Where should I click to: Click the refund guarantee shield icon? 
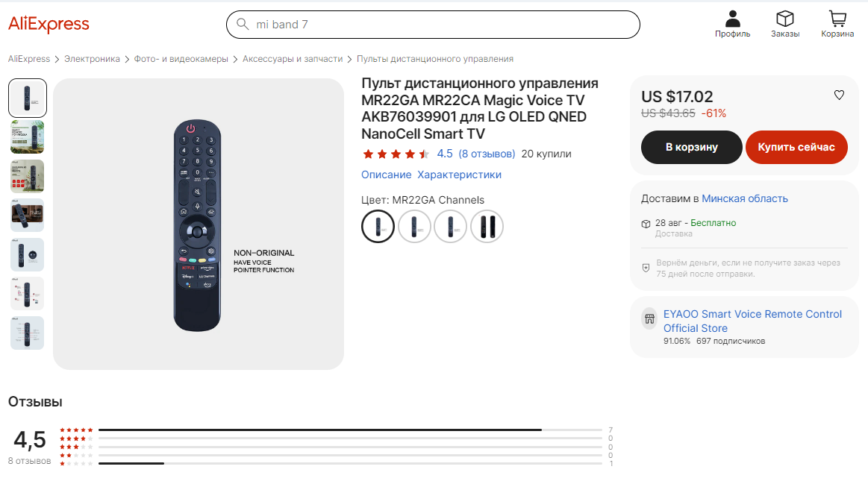point(646,268)
